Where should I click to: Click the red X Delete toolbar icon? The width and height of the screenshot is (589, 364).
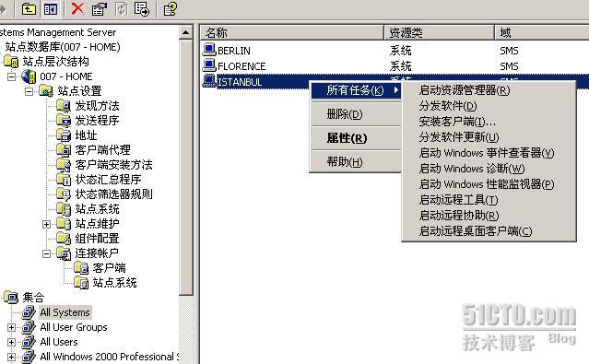point(77,8)
